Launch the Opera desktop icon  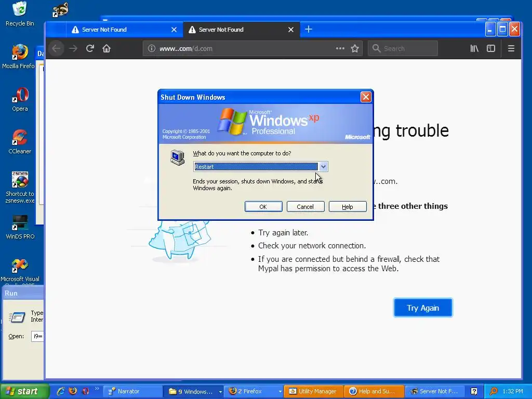coord(20,99)
